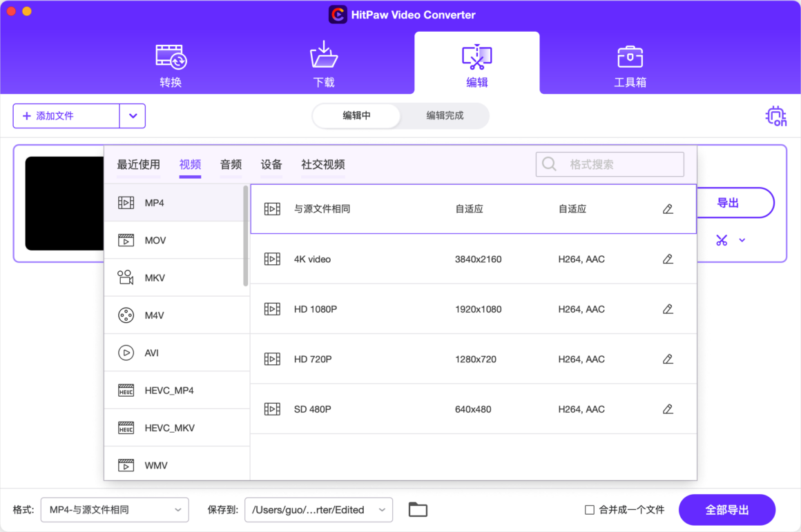Viewport: 801px width, 532px height.
Task: Check 'Merge into one file' (合并成一个文件)
Action: 590,509
